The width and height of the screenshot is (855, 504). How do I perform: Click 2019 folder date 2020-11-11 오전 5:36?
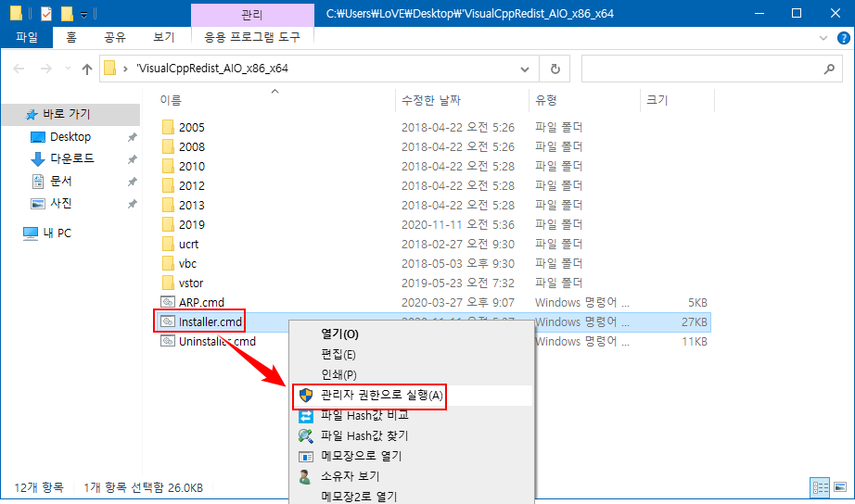click(458, 224)
